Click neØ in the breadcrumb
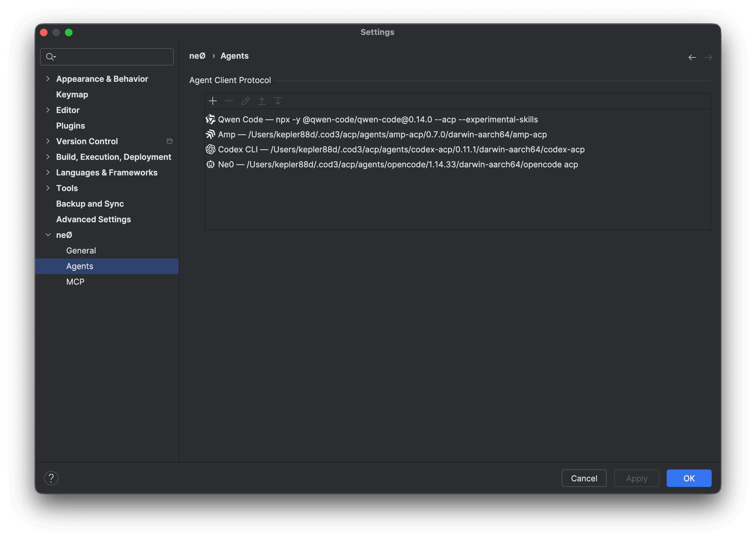The width and height of the screenshot is (756, 540). [x=197, y=56]
